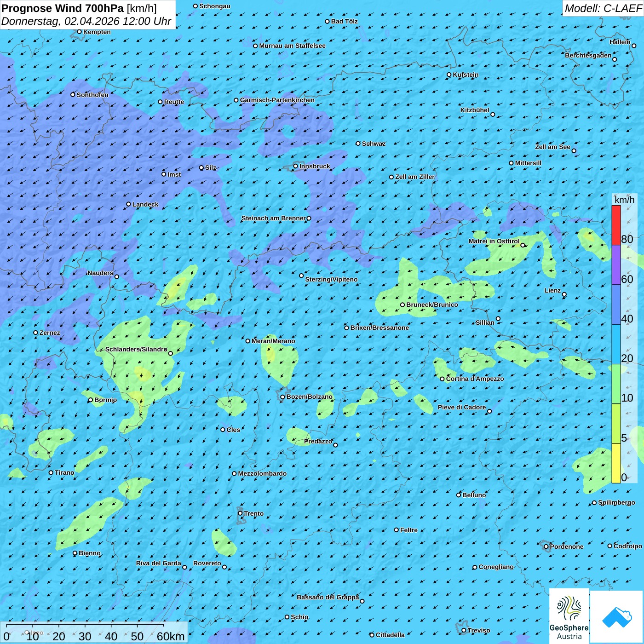644x644 pixels.
Task: Click the Zernez city marker
Action: point(35,333)
